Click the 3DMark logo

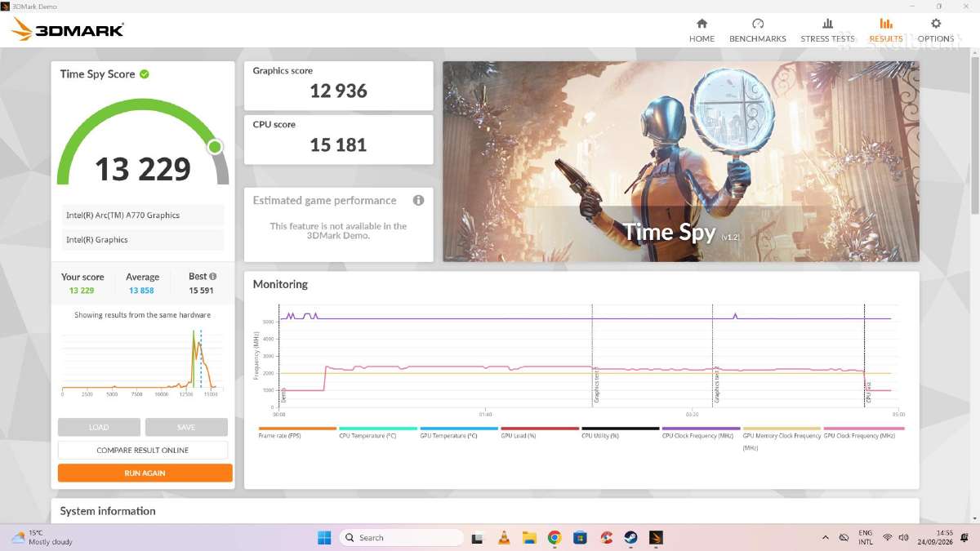click(68, 30)
